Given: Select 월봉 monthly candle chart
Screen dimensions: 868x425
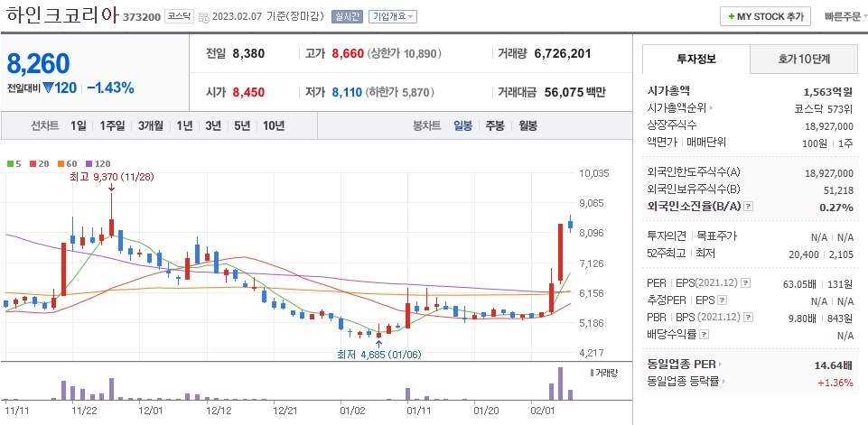Looking at the screenshot, I should tap(527, 125).
